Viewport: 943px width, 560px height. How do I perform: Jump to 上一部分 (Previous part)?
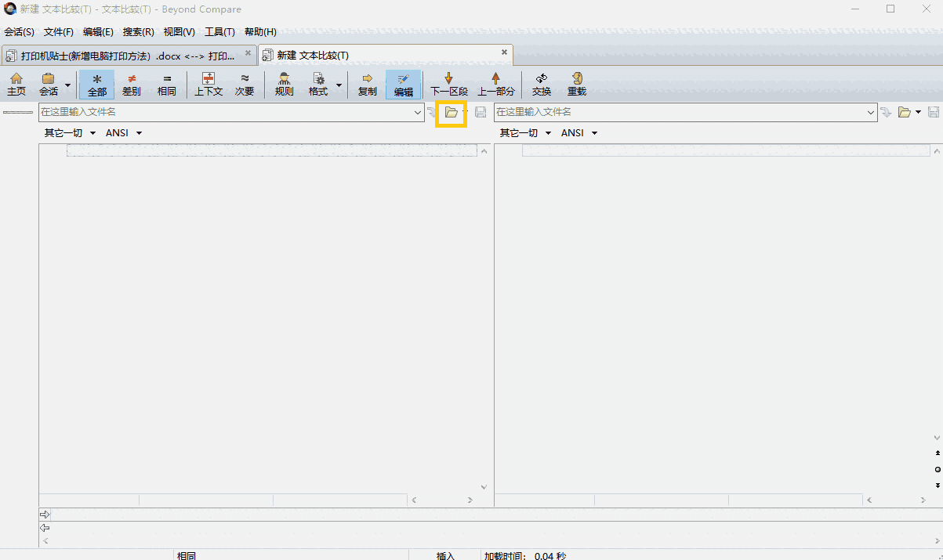pos(495,84)
